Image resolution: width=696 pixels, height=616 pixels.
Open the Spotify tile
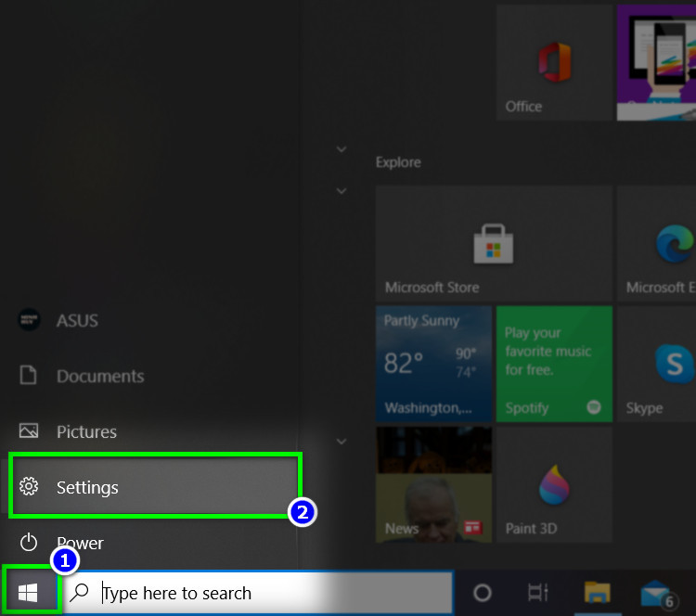(554, 364)
